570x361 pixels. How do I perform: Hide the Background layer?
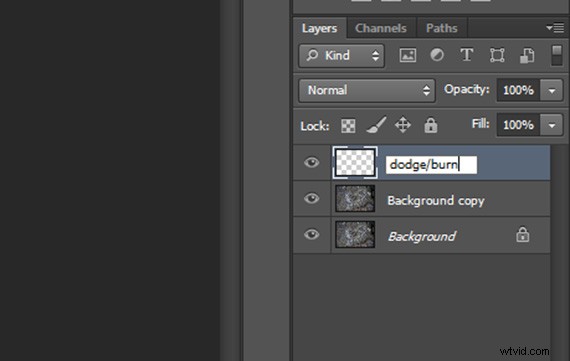[x=312, y=234]
